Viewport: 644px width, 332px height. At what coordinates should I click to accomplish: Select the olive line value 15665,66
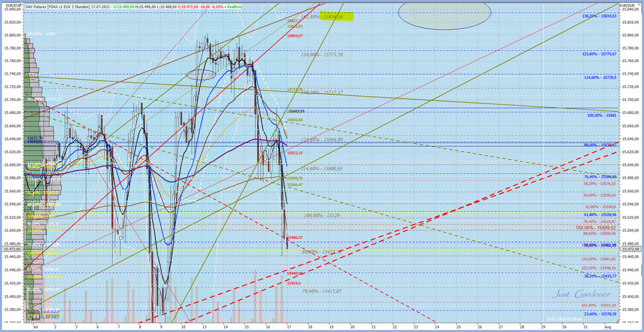pyautogui.click(x=295, y=120)
